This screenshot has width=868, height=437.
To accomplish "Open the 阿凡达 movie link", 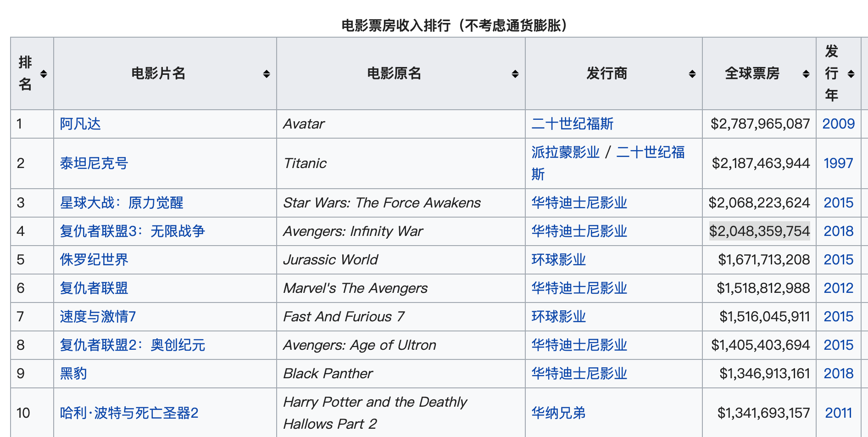I will click(80, 124).
